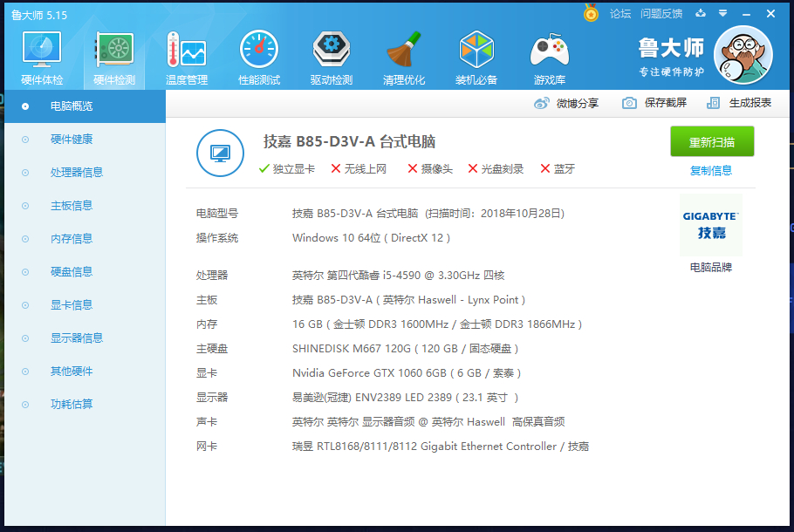Viewport: 794px width, 532px height.
Task: Select 硬盘信息 in the sidebar
Action: coord(86,272)
